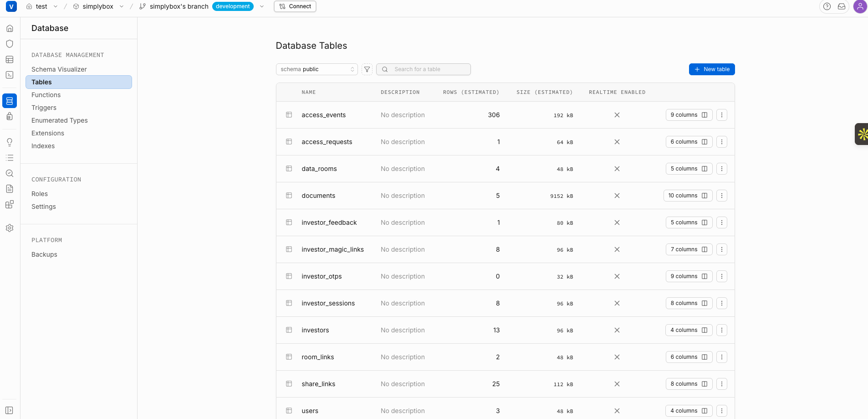Open the shield icon in sidebar

click(10, 44)
